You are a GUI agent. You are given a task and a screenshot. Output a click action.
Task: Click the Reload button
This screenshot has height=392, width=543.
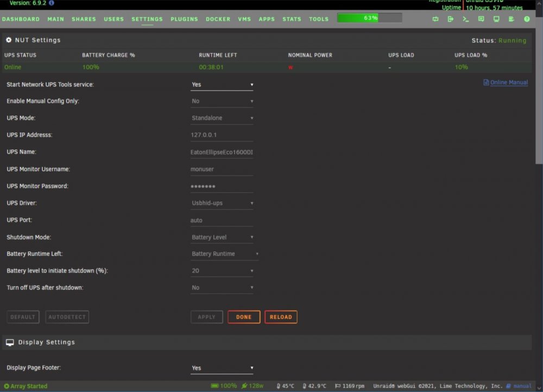[281, 317]
